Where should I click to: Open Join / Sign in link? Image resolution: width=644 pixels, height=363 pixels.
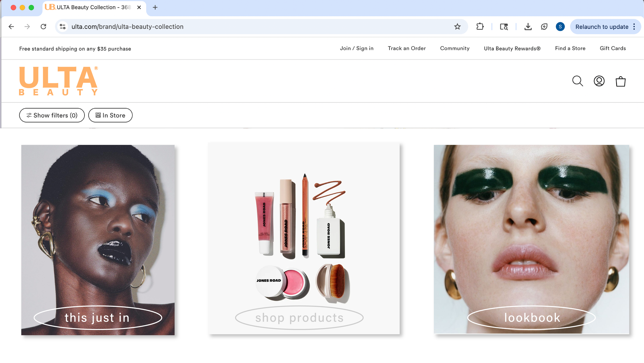[357, 48]
